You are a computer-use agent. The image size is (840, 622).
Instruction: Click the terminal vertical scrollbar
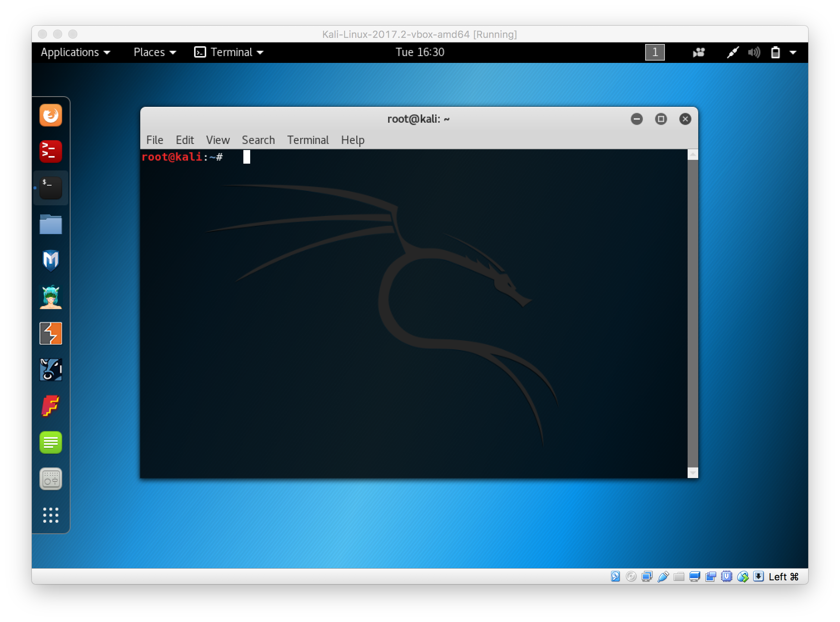(x=693, y=313)
